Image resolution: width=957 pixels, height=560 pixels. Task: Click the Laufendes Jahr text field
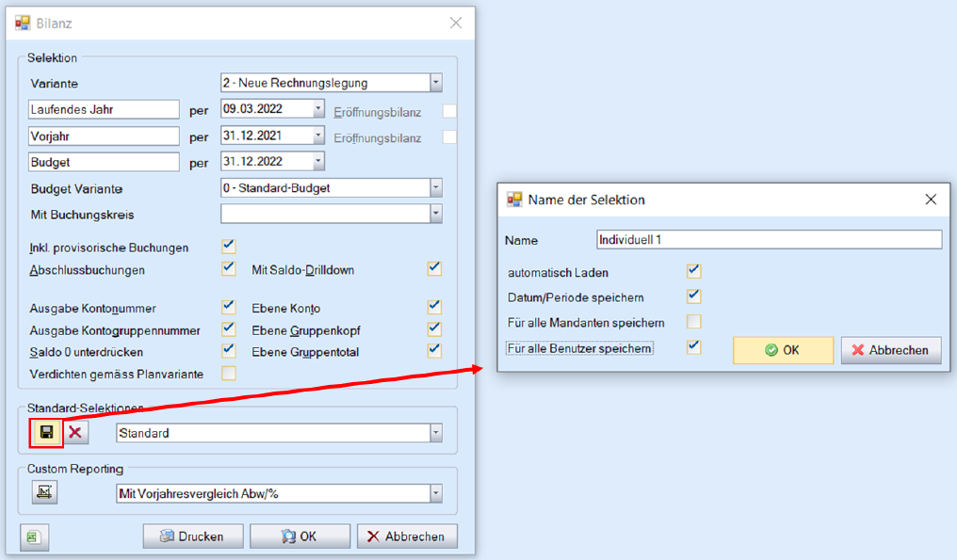point(104,109)
